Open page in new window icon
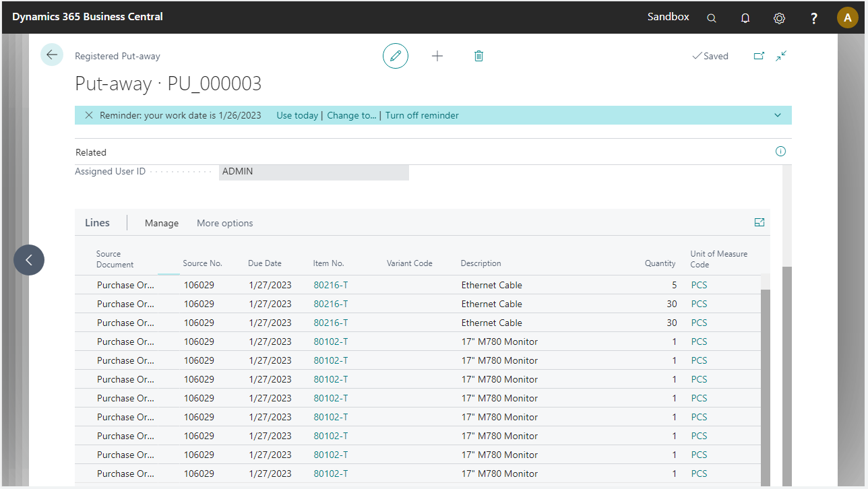Viewport: 868px width, 489px height. [x=759, y=56]
